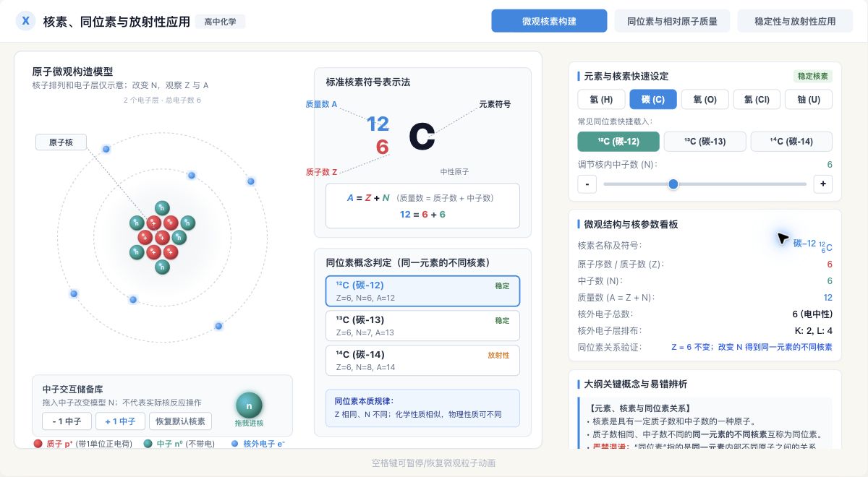The image size is (868, 477).
Task: Click the 微观结构与核参数看板 heading
Action: pos(631,224)
